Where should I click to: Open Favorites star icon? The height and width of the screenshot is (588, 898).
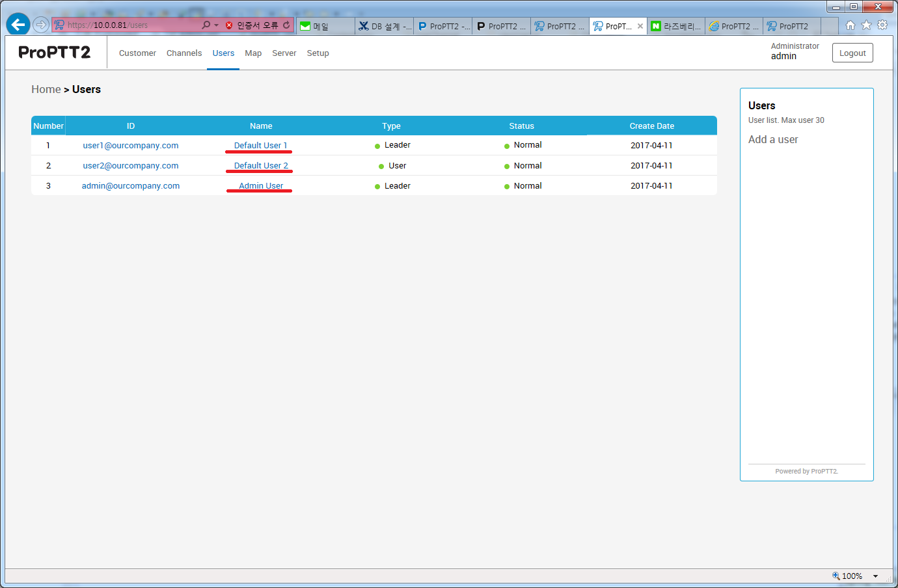pos(866,25)
